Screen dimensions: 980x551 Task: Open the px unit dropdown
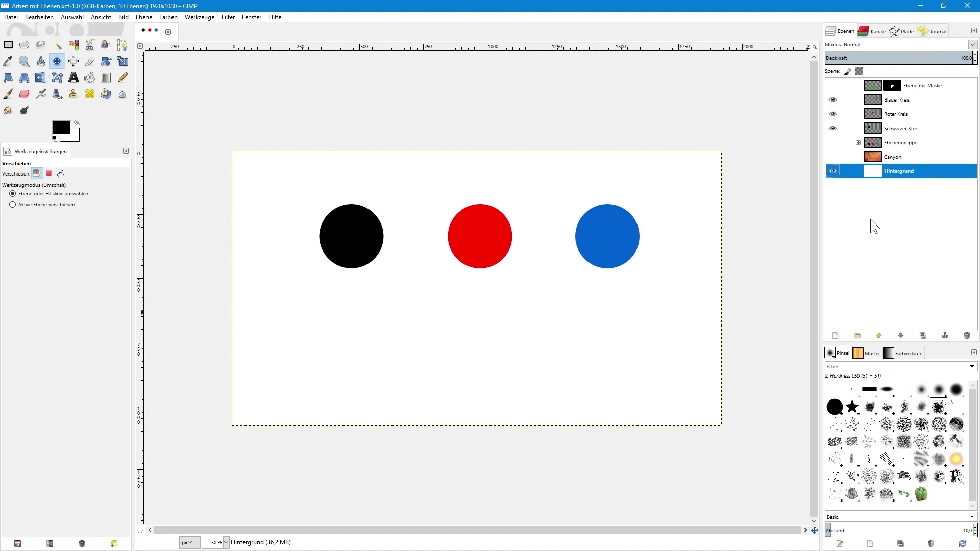tap(190, 542)
